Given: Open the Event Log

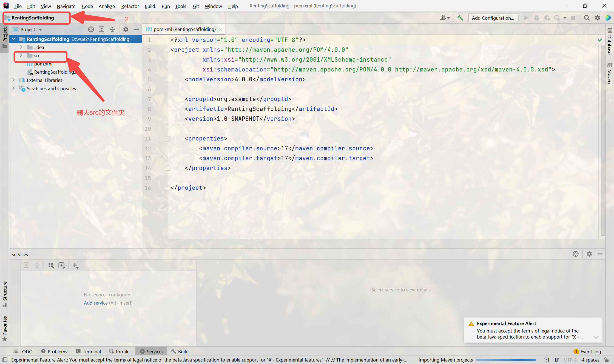Looking at the screenshot, I should click(x=587, y=351).
